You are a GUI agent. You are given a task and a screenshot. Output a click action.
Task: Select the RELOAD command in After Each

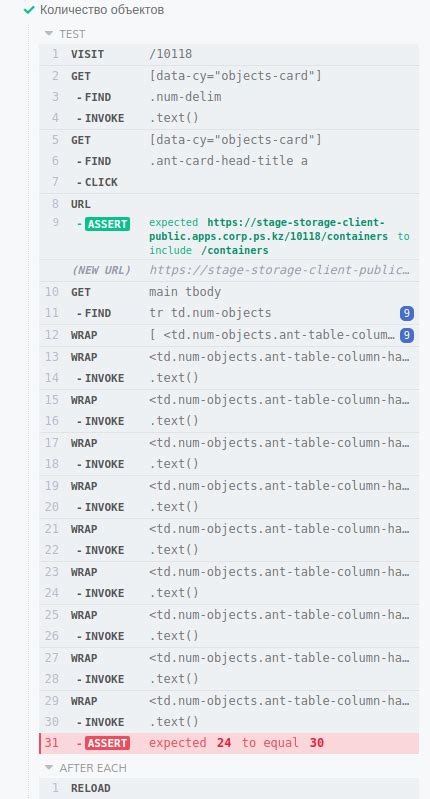pyautogui.click(x=229, y=788)
